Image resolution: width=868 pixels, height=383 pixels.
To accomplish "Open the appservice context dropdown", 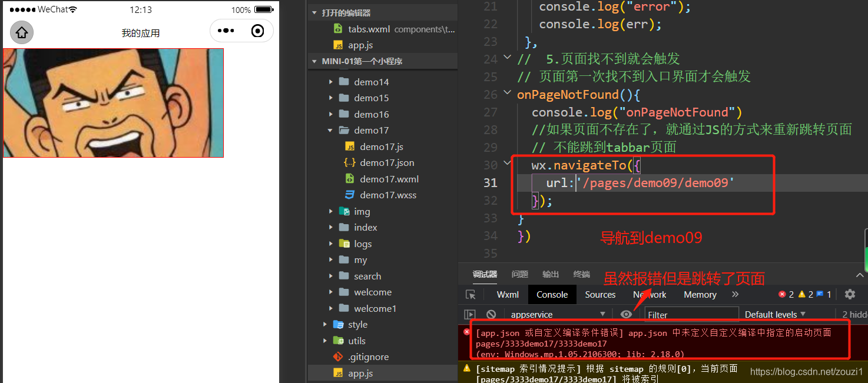I will [558, 315].
